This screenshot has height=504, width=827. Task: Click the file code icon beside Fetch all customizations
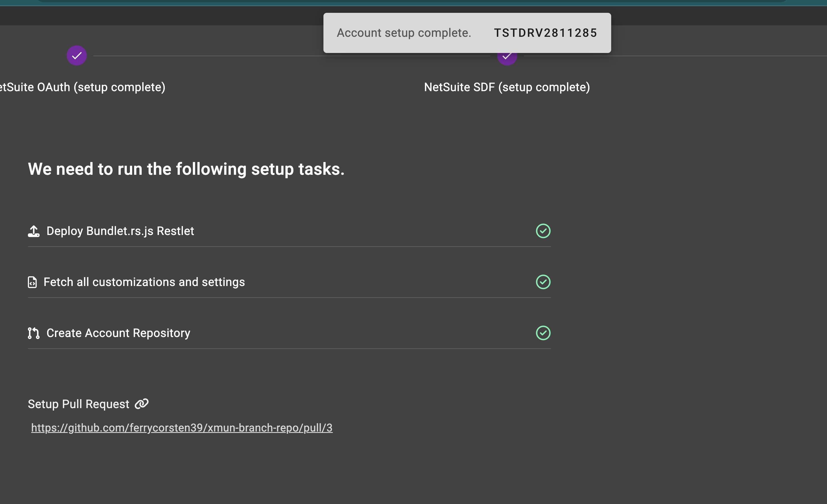tap(32, 282)
